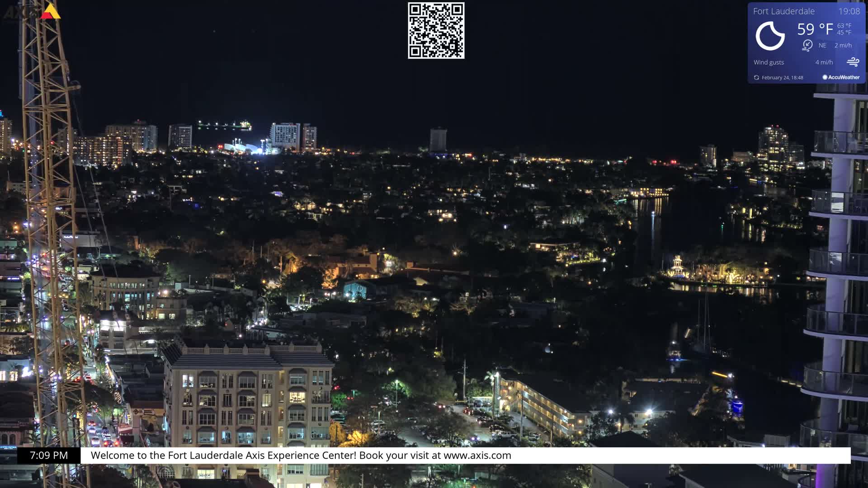Image resolution: width=868 pixels, height=488 pixels.
Task: Click the crescent moon weather icon
Action: [x=770, y=36]
